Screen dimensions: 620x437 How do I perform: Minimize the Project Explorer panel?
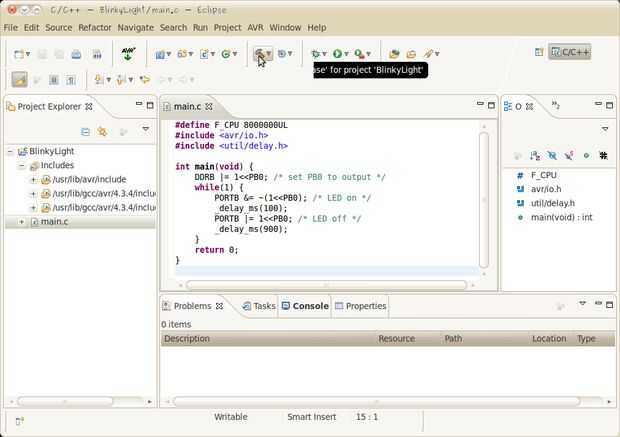point(138,105)
